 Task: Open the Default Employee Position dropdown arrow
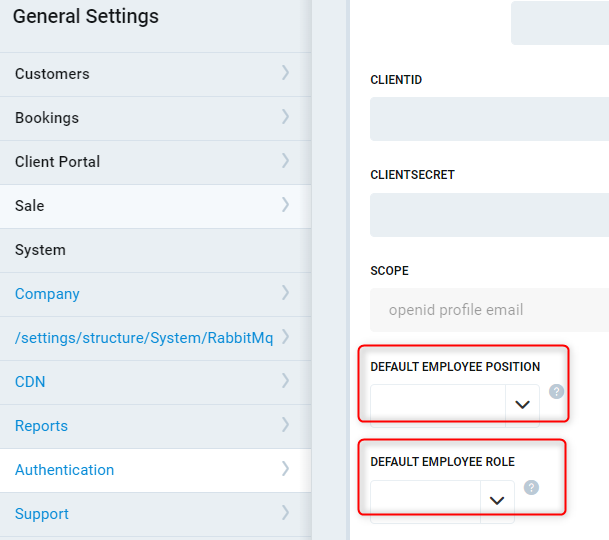coord(522,405)
